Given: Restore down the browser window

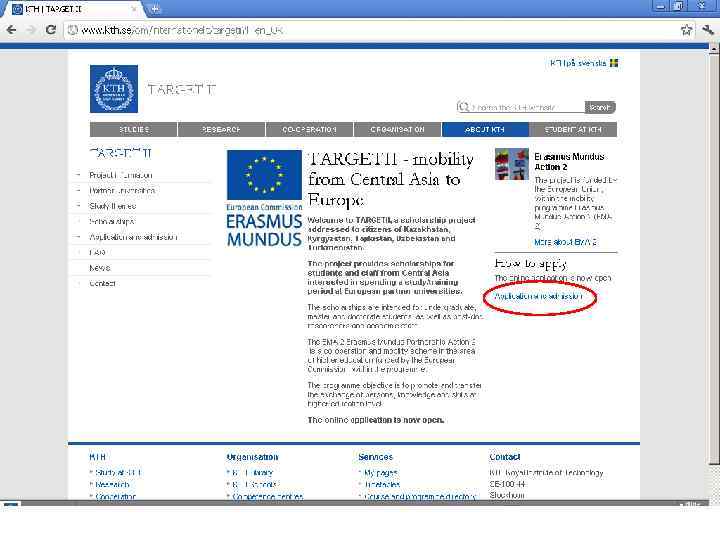Looking at the screenshot, I should 678,6.
